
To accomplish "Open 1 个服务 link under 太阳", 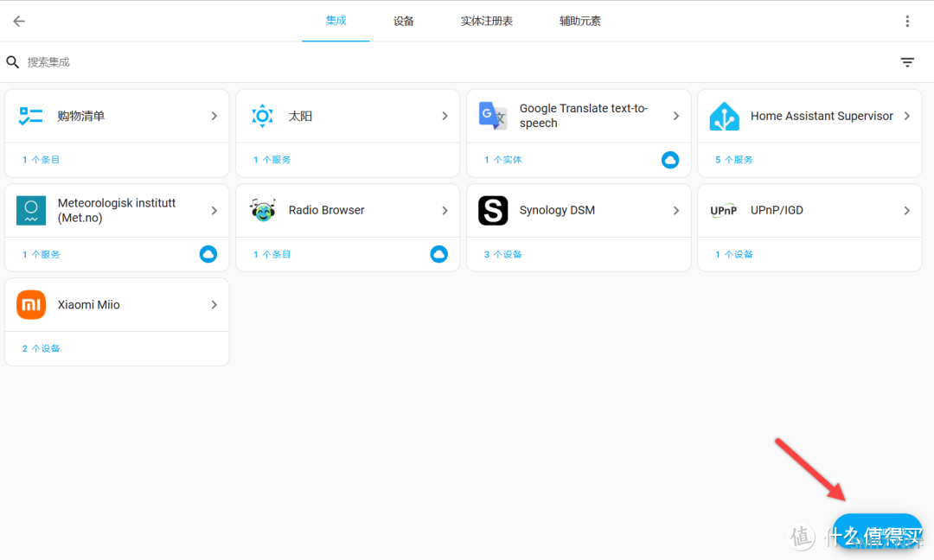I will [272, 160].
